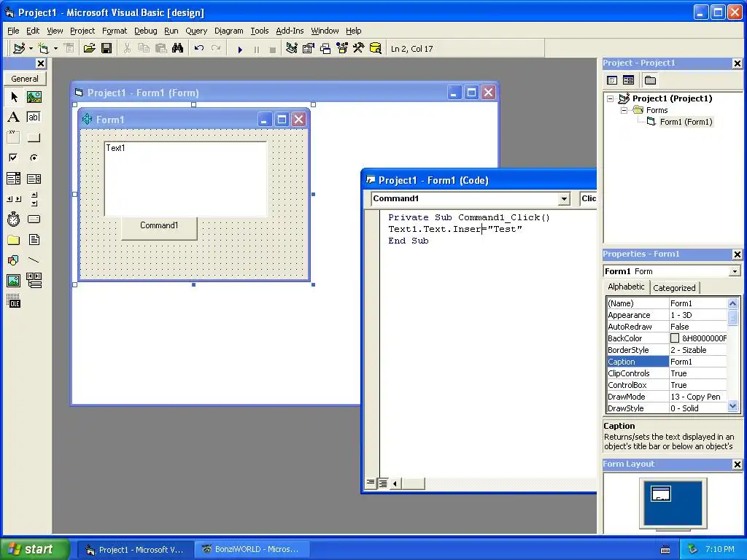Click View Object in the Project panel
747x560 pixels.
tap(628, 80)
